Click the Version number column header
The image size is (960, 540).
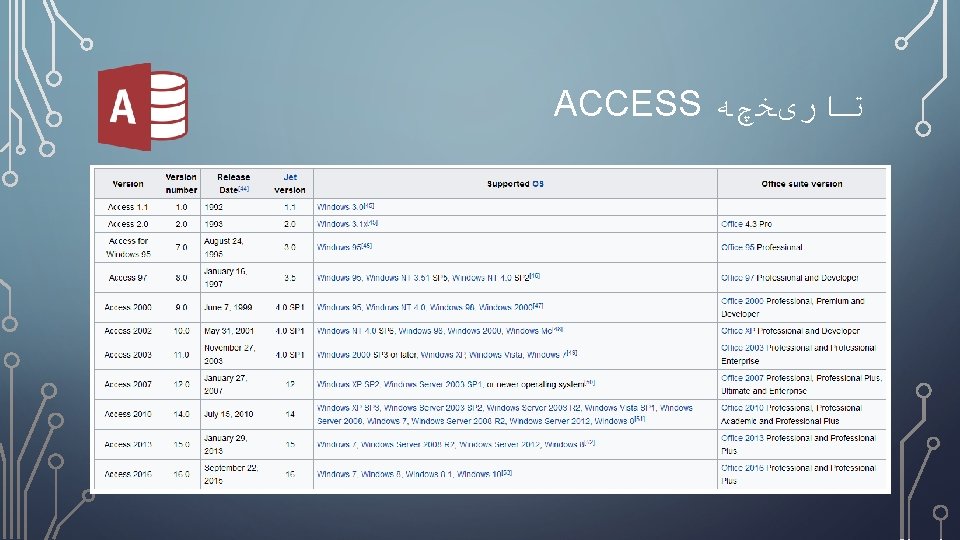coord(181,183)
